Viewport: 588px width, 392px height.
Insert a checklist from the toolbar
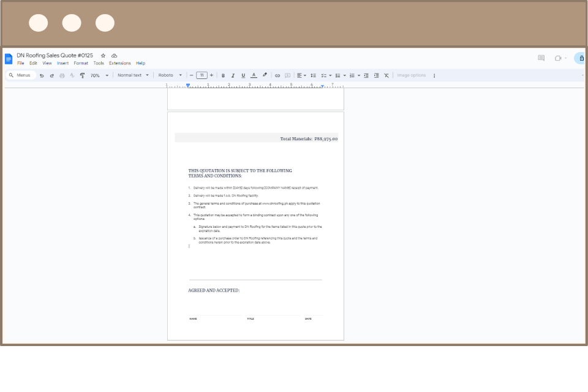point(323,75)
